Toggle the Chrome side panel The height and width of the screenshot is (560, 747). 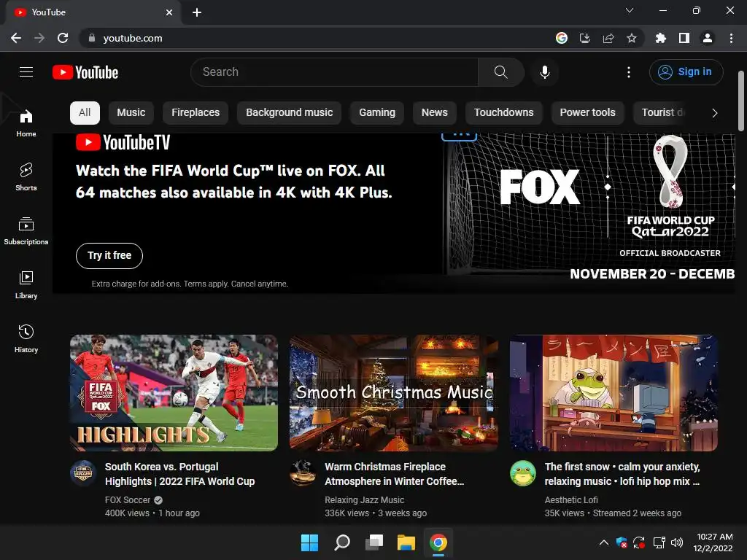(684, 38)
